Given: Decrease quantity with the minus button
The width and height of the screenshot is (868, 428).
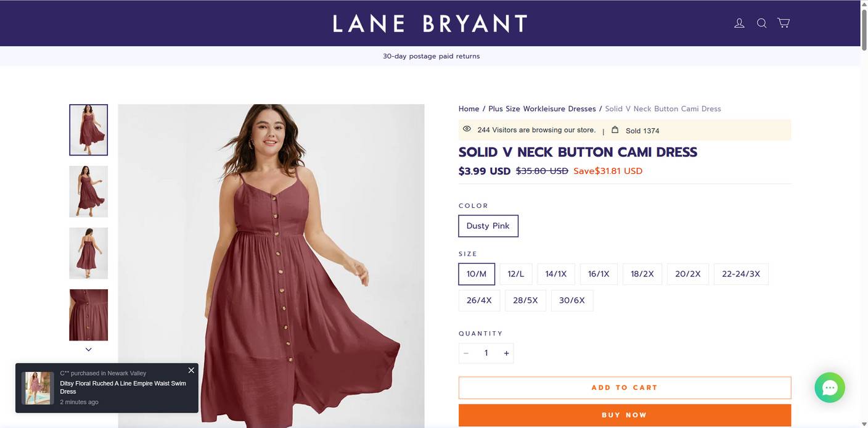Looking at the screenshot, I should pos(466,353).
